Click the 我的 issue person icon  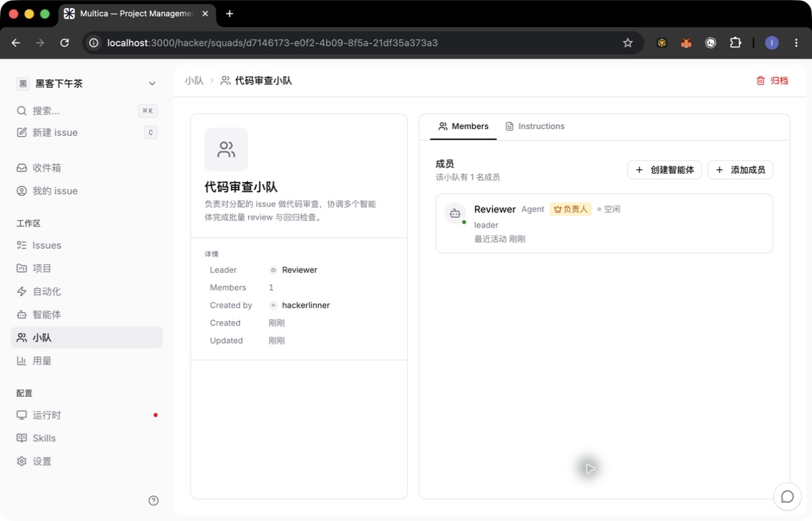(21, 191)
